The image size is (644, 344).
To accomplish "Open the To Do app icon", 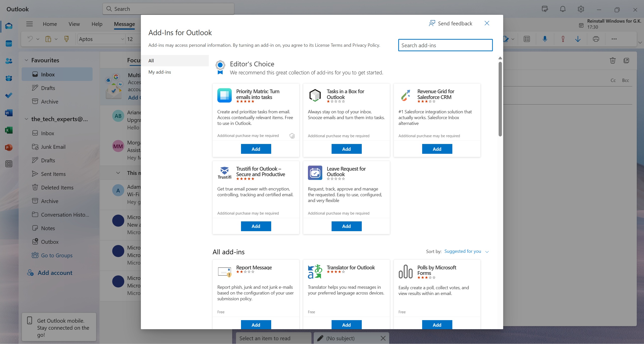I will click(x=9, y=95).
